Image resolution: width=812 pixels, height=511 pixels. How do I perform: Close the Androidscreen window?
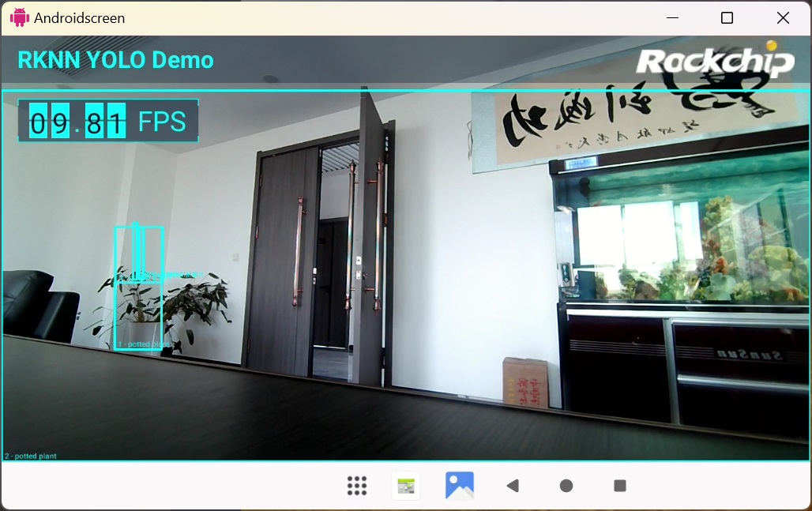783,17
